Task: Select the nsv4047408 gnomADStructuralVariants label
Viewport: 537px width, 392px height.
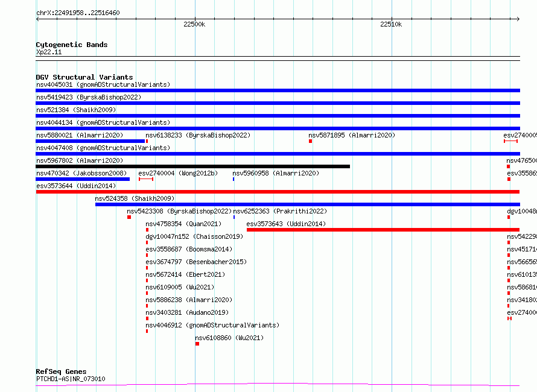Action: (x=103, y=148)
